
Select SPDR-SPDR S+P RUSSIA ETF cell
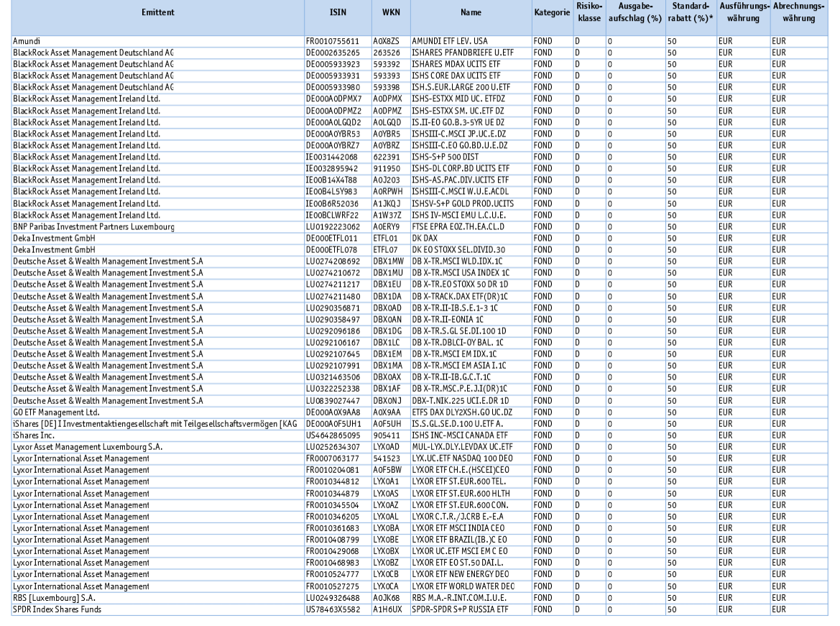(x=471, y=609)
